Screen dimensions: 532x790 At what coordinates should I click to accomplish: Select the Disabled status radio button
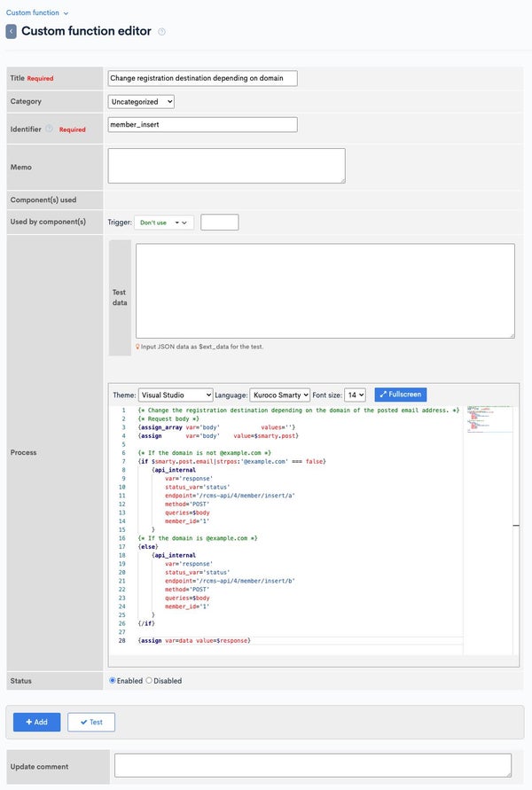149,681
